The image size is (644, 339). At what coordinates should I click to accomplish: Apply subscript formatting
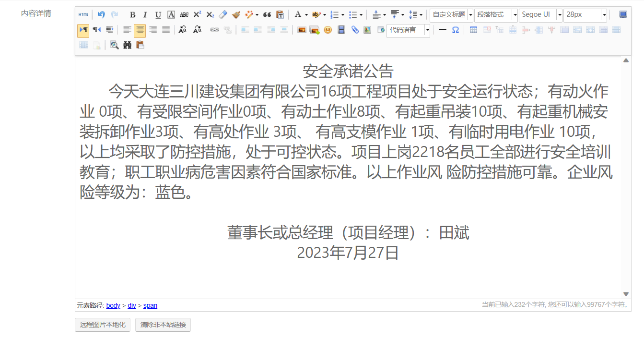pyautogui.click(x=210, y=15)
